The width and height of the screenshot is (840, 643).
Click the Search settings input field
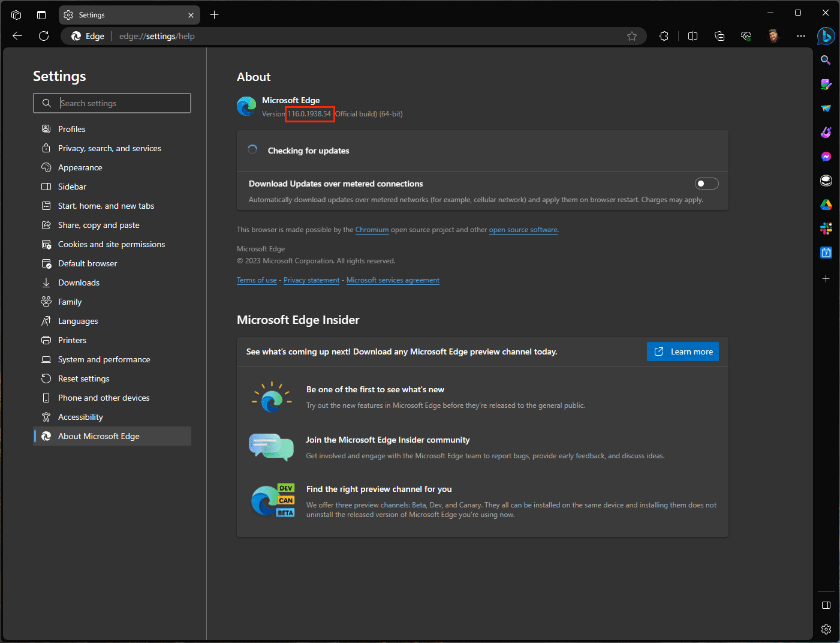(112, 103)
